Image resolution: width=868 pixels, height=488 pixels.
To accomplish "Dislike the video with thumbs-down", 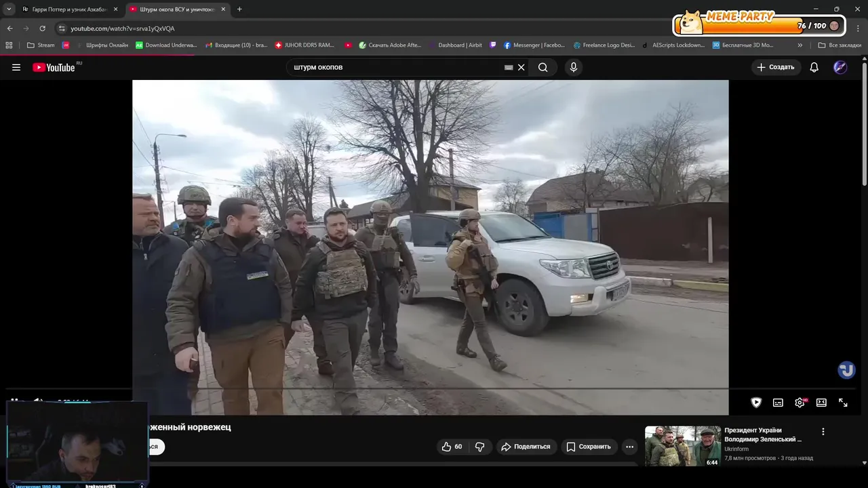I will click(480, 447).
